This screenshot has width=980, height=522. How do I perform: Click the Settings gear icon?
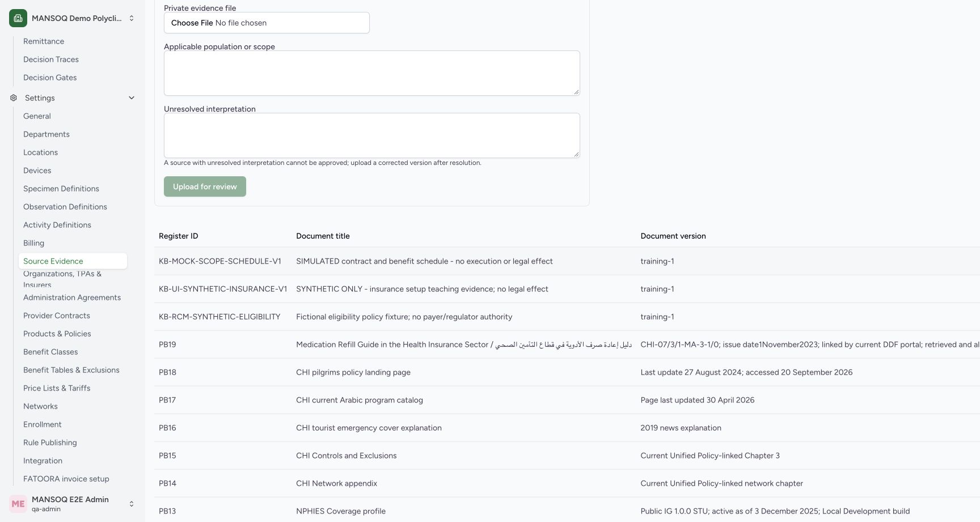point(14,98)
